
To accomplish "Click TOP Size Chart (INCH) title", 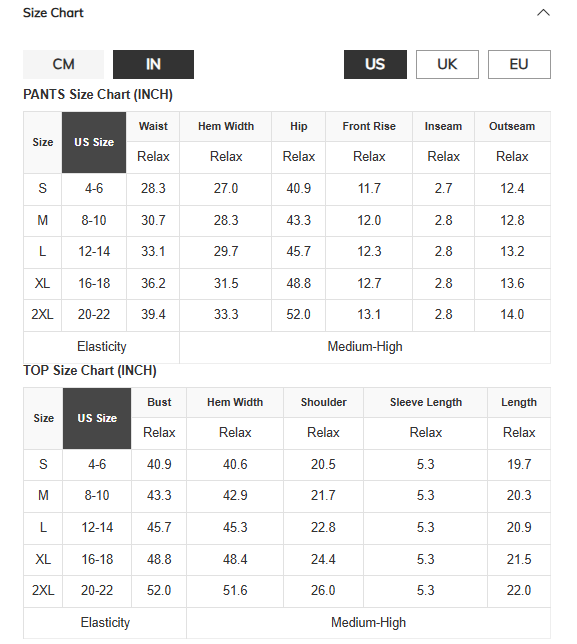I will (90, 370).
